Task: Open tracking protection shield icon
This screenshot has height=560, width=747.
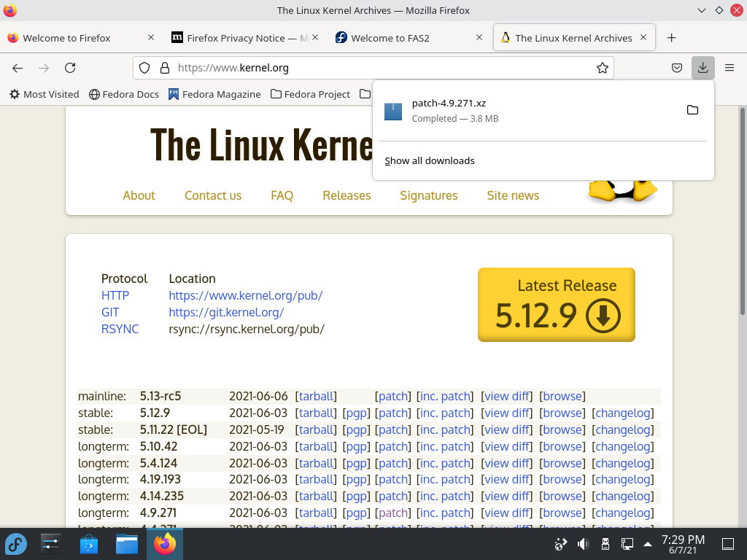Action: tap(144, 68)
